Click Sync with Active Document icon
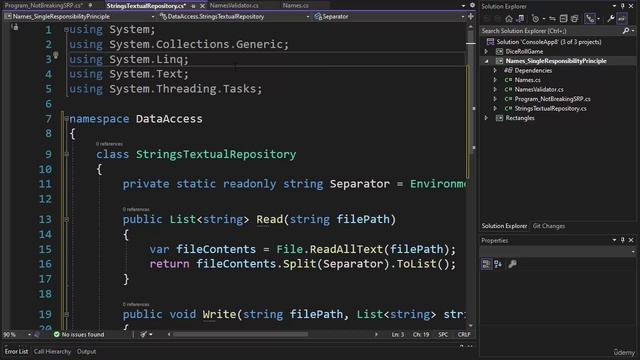This screenshot has height=360, width=640. (552, 19)
